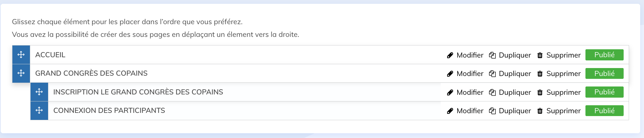Click the drag handle icon for ACCUEIL
Image resolution: width=644 pixels, height=138 pixels.
(x=21, y=55)
